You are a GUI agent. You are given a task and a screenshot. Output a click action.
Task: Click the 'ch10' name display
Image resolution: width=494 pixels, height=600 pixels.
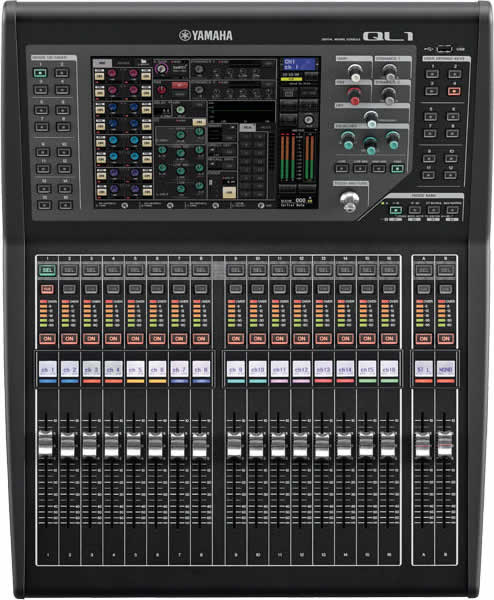point(258,370)
